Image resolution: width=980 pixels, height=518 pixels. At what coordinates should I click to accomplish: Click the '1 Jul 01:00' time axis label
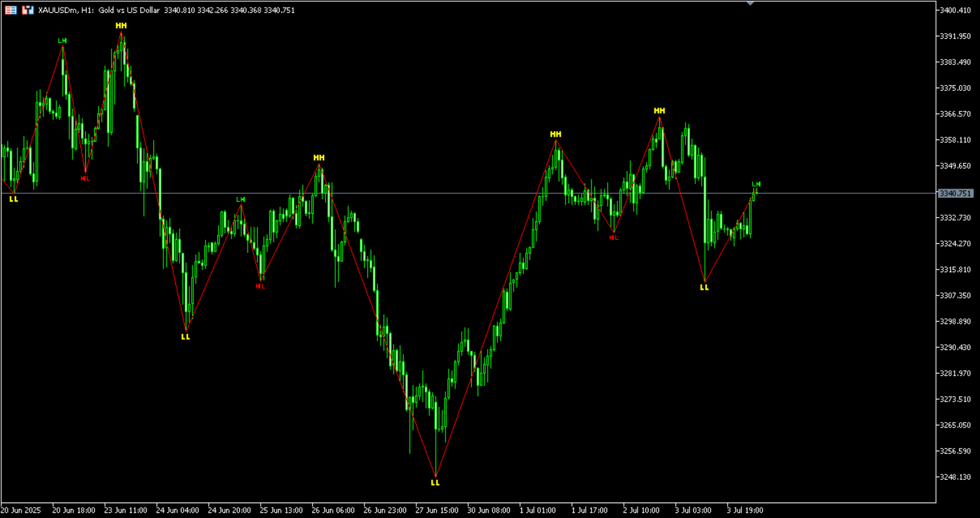(538, 510)
